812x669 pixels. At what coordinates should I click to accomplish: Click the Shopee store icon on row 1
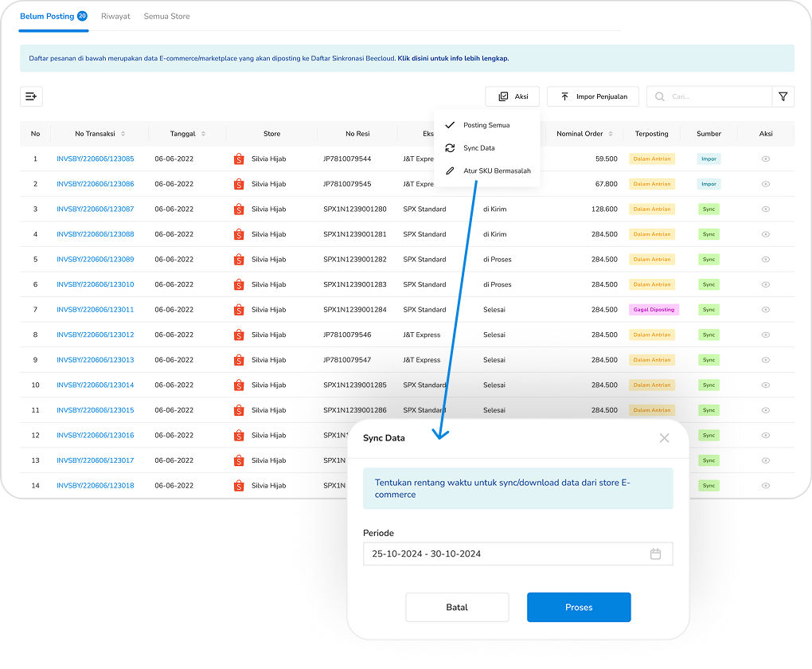(x=238, y=158)
